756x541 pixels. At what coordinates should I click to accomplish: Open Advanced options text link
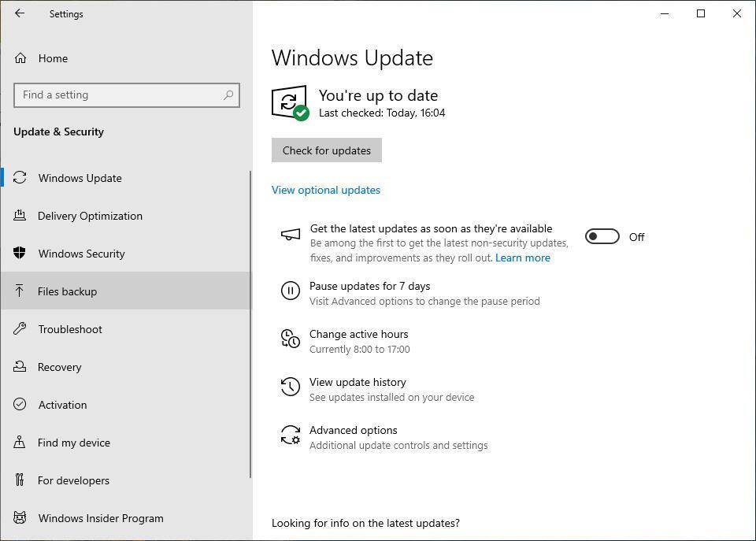pos(354,430)
